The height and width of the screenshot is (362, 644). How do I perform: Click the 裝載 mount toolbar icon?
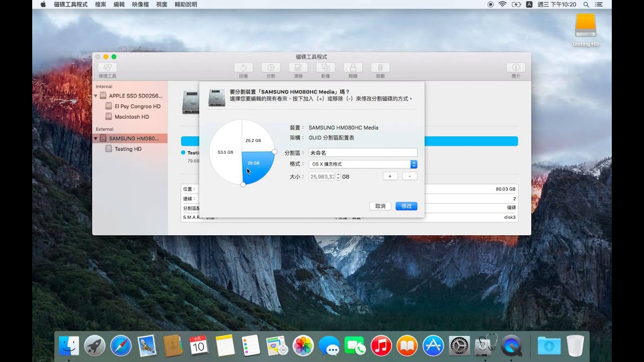point(380,67)
